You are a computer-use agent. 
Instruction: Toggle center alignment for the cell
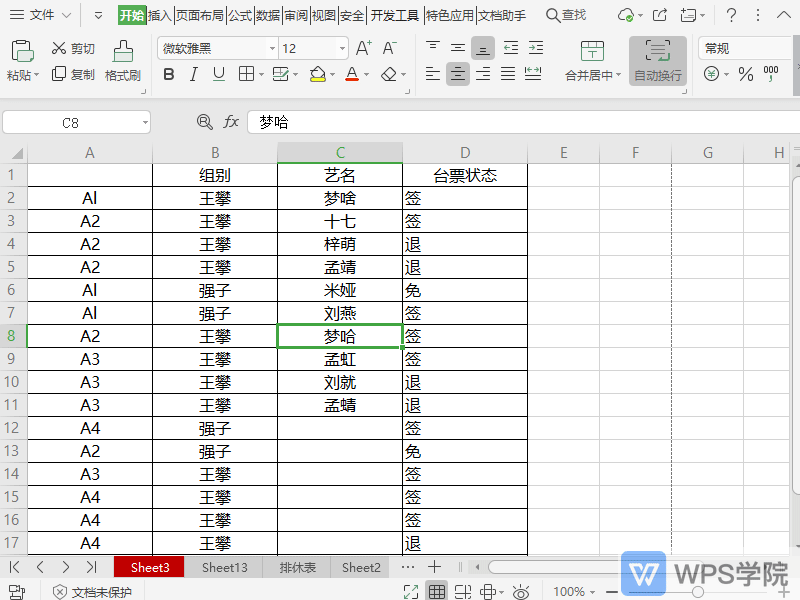(x=458, y=73)
